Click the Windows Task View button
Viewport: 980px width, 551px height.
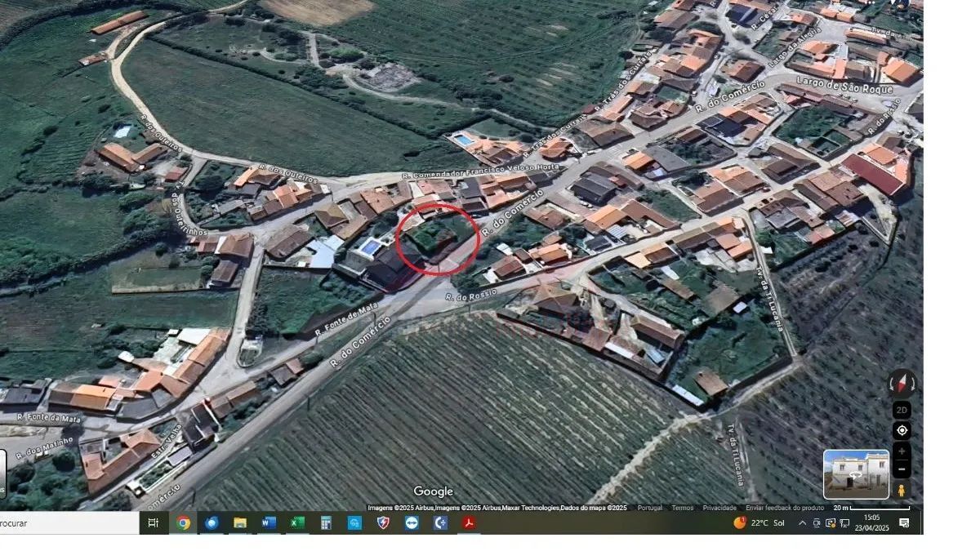153,523
